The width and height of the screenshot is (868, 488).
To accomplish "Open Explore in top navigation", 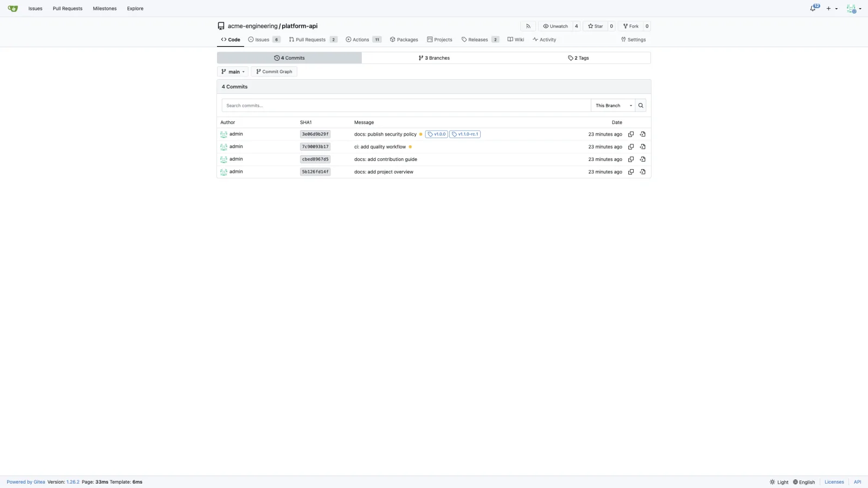I will point(135,9).
